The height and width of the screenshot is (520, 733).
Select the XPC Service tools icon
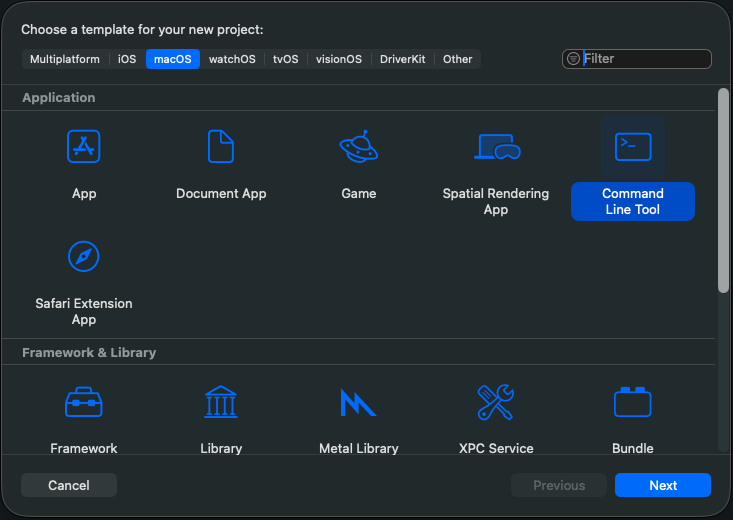click(x=496, y=402)
